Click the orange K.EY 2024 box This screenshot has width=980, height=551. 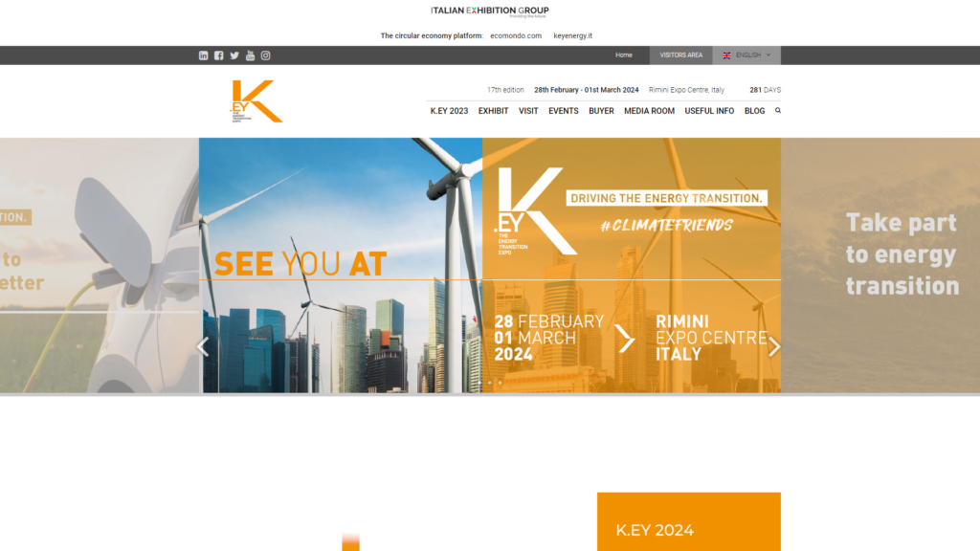(689, 521)
